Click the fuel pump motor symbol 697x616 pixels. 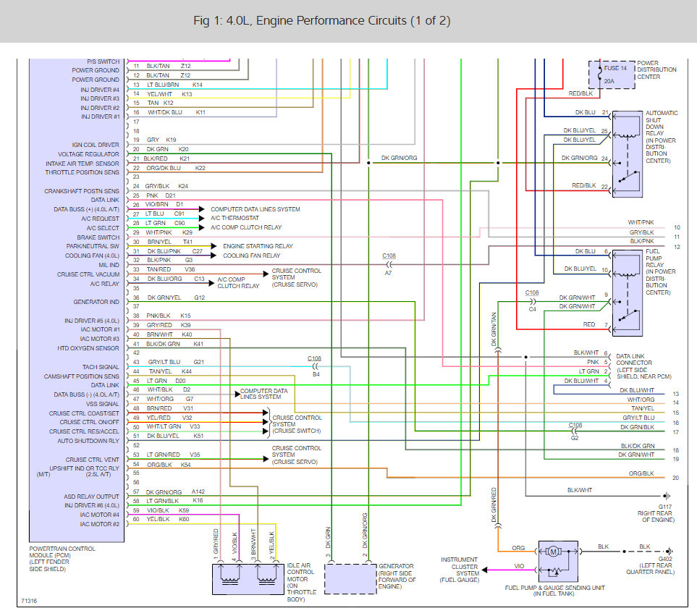click(553, 552)
